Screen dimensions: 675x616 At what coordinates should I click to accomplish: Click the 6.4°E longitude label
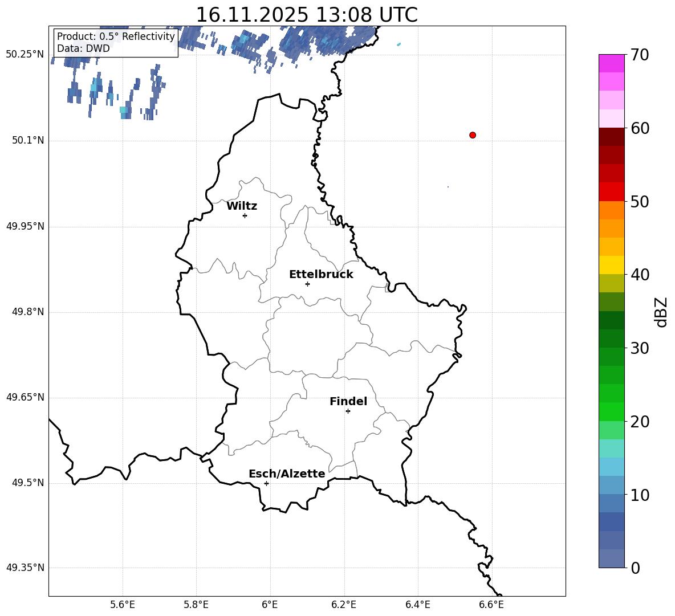(417, 605)
